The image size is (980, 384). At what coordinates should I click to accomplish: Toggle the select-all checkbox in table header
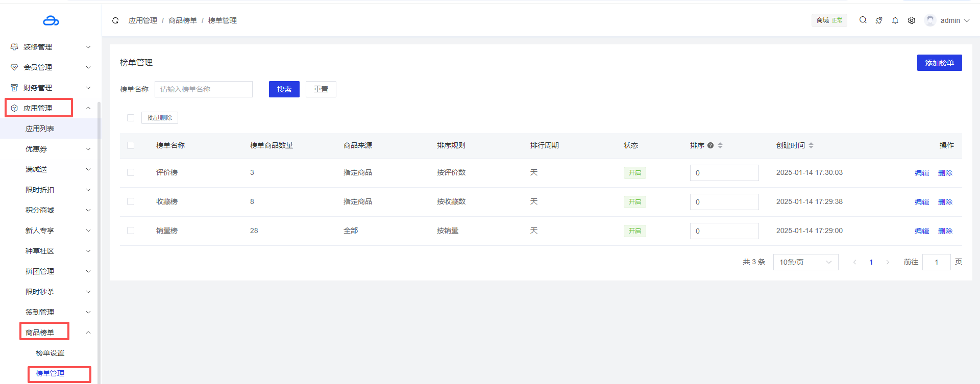(x=131, y=145)
